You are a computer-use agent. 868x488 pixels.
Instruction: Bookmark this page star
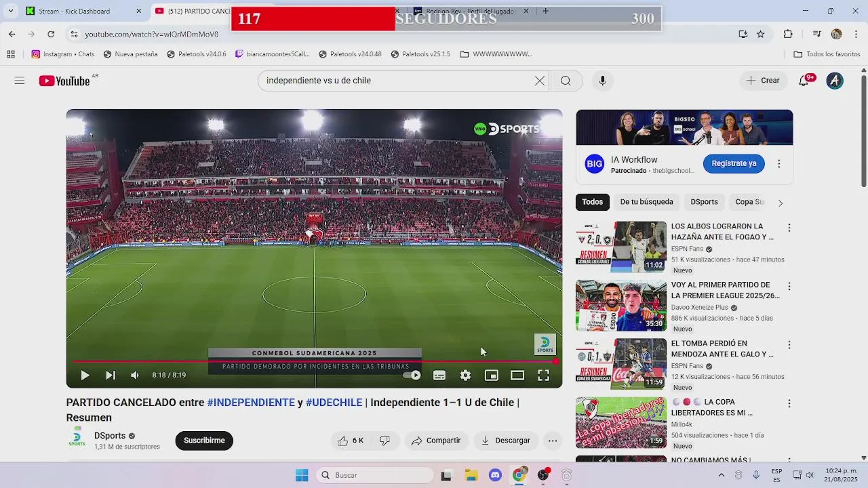pyautogui.click(x=761, y=34)
